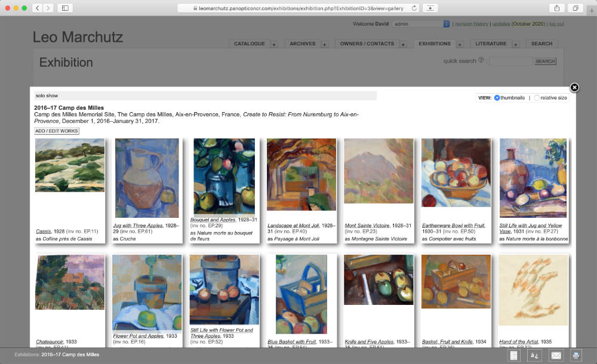Open the special characters icon in bottom bar

click(x=534, y=355)
